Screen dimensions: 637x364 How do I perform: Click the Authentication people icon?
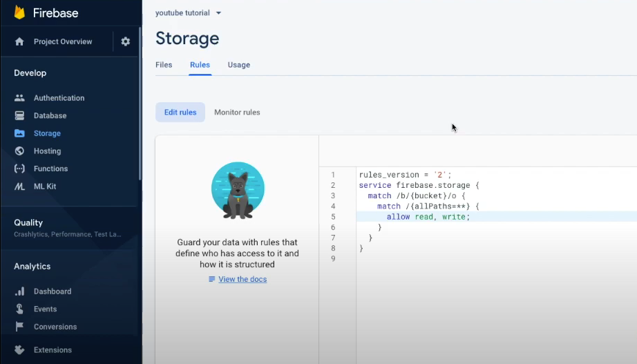point(19,98)
